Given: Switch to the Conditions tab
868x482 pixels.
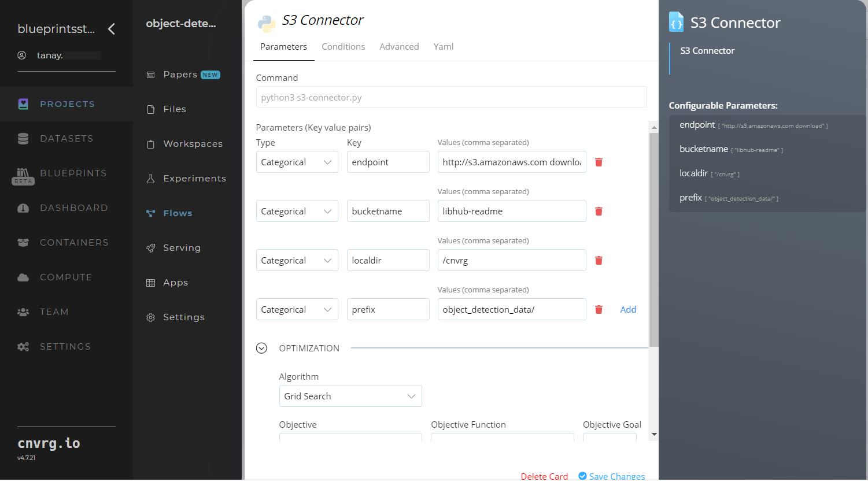Looking at the screenshot, I should [x=343, y=46].
